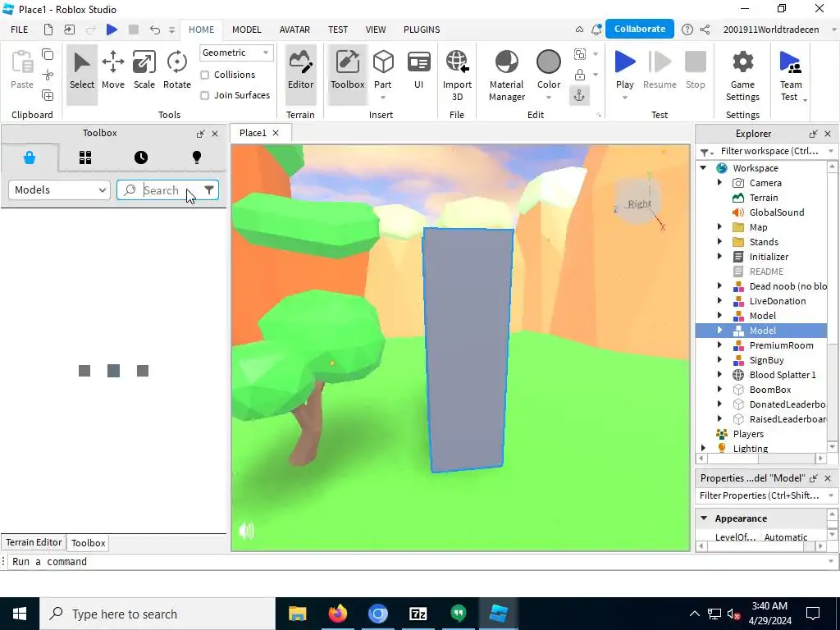Select GlobalSound in Explorer
840x630 pixels.
776,212
